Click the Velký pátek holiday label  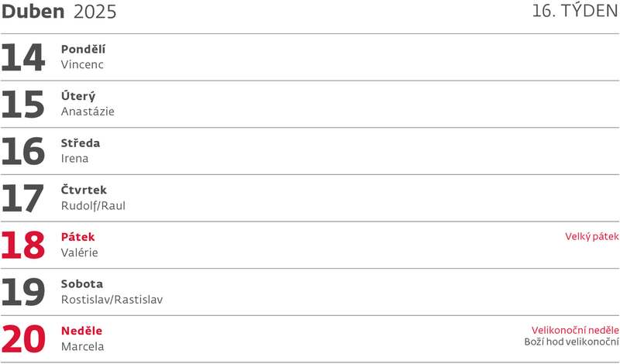pos(592,237)
